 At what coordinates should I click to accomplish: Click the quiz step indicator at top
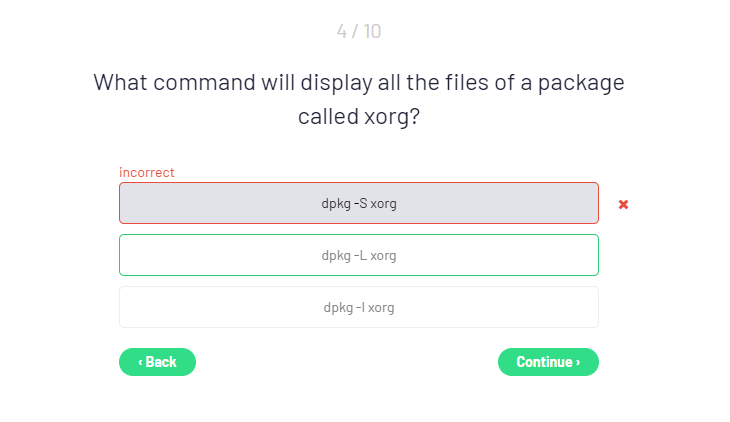tap(358, 31)
